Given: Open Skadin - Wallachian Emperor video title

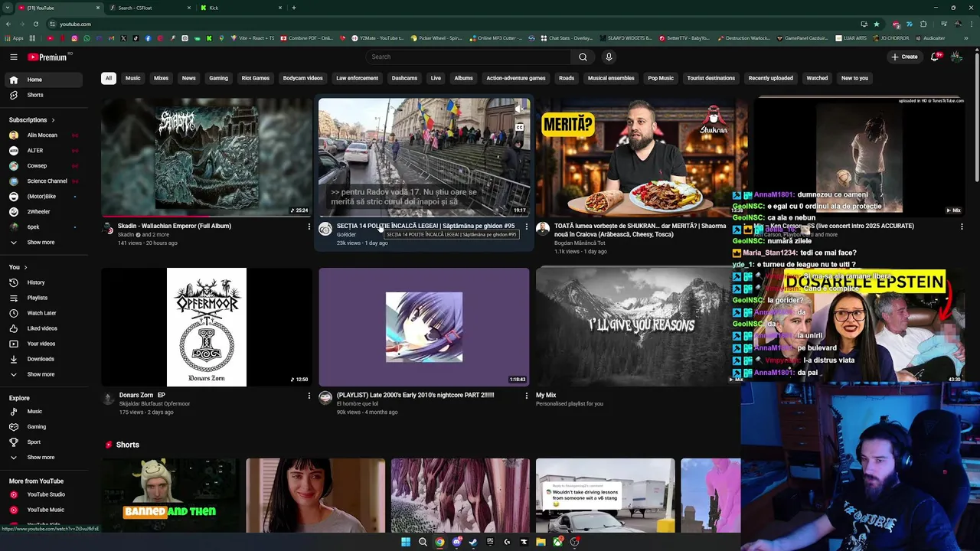Looking at the screenshot, I should click(x=175, y=226).
